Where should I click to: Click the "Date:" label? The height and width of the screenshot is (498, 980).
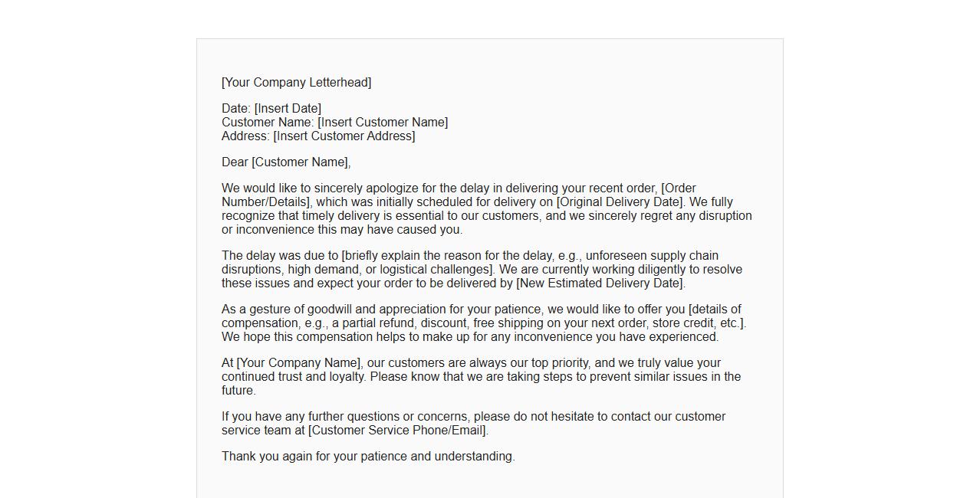[x=236, y=109]
